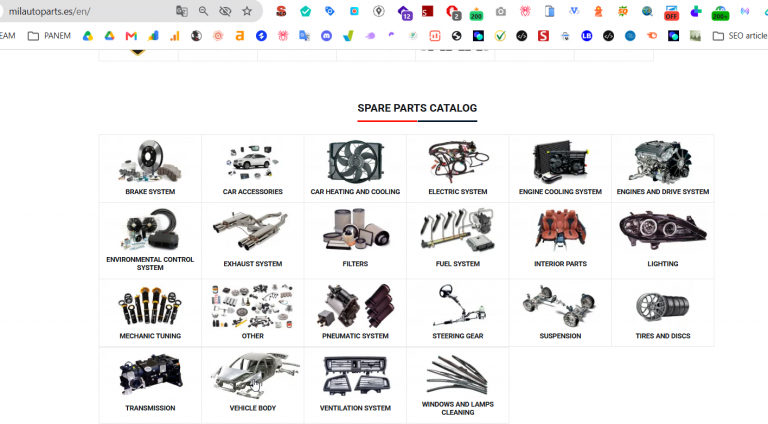Screen dimensions: 768x424
Task: Open the red square S bookmark
Action: pos(543,36)
